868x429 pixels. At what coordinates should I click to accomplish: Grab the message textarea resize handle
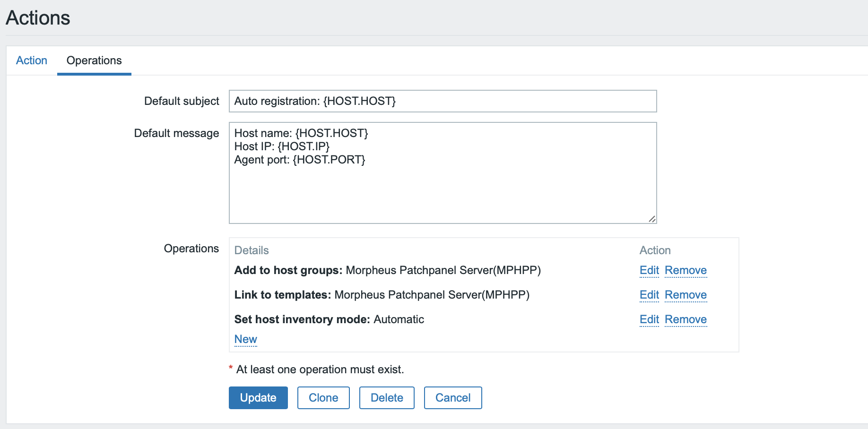click(x=652, y=219)
